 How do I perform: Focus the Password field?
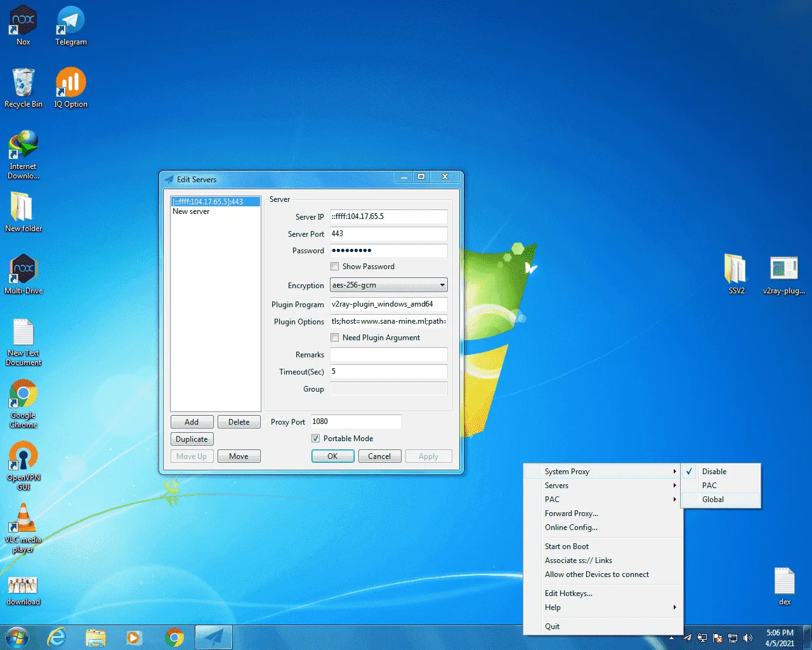click(388, 251)
